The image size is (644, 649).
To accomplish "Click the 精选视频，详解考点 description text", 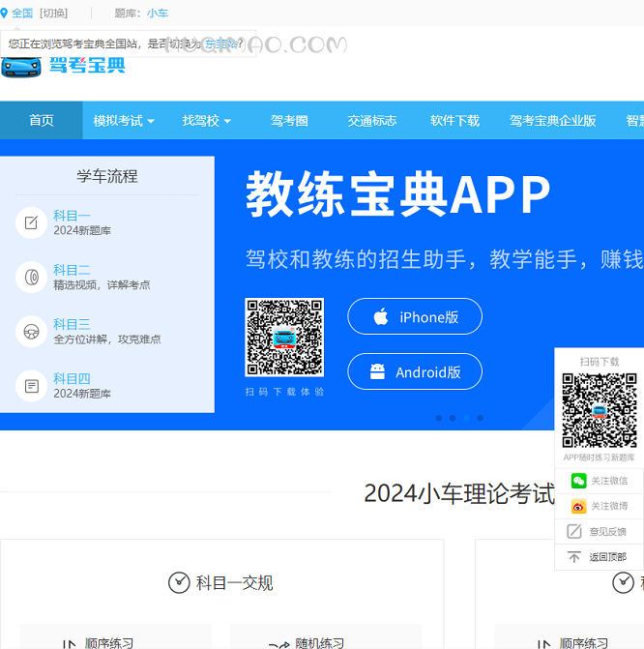I will click(102, 284).
